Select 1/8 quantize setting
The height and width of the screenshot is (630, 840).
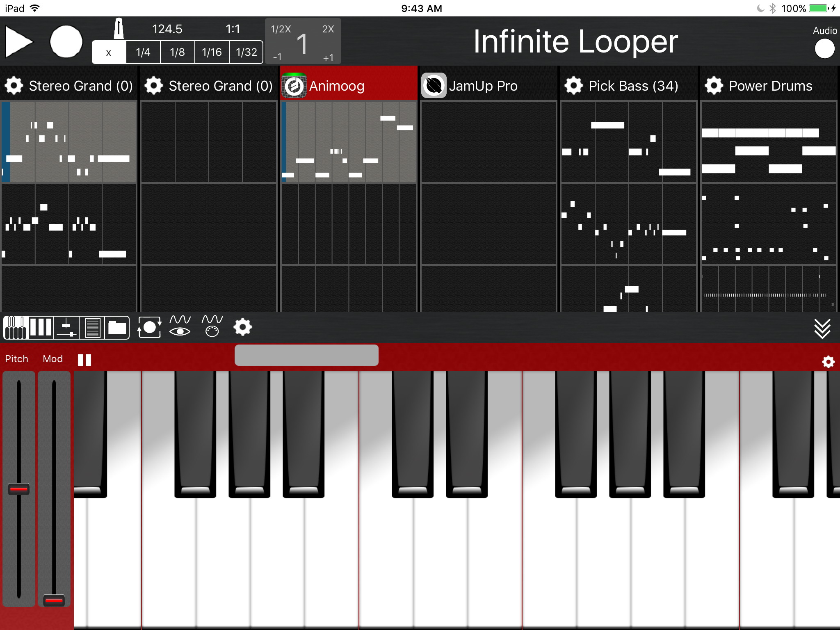177,52
